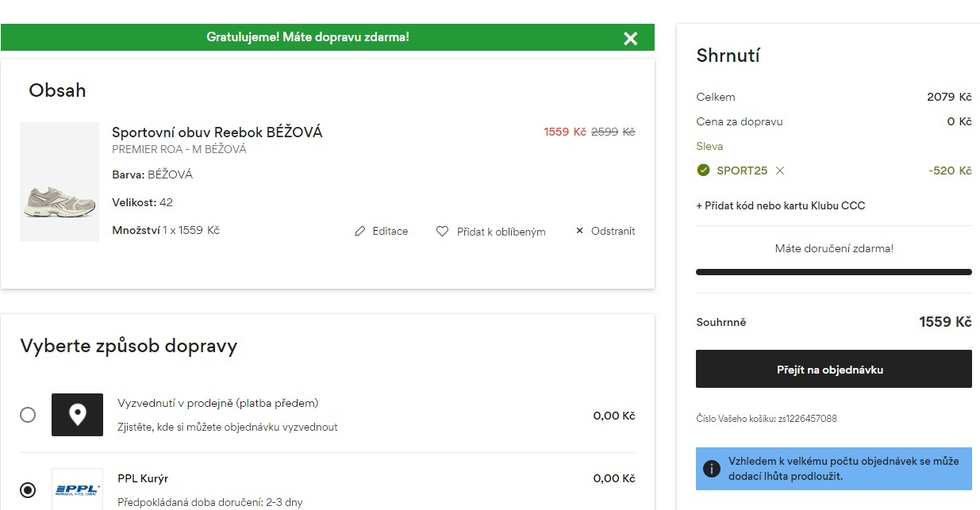Viewport: 980px width, 510px height.
Task: Click the 'Máte doručení zdarma!' message
Action: click(834, 248)
